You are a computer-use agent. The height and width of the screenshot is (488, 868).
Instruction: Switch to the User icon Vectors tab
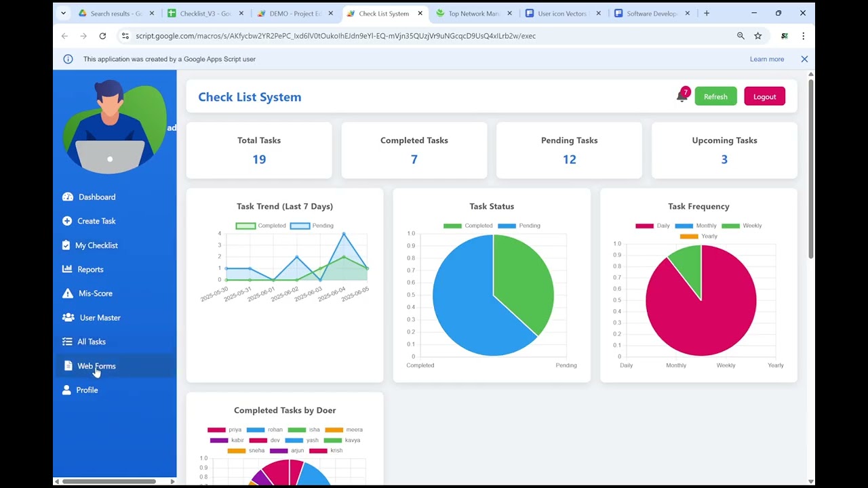pos(564,14)
